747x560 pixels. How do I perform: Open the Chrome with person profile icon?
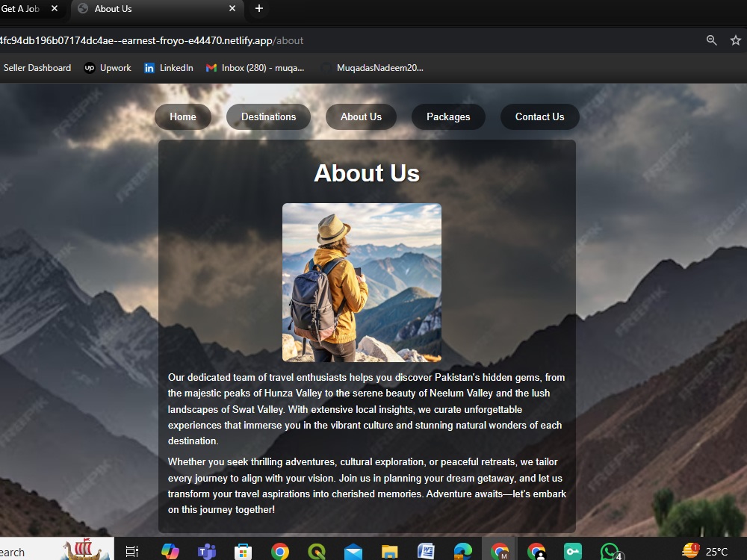click(x=536, y=552)
